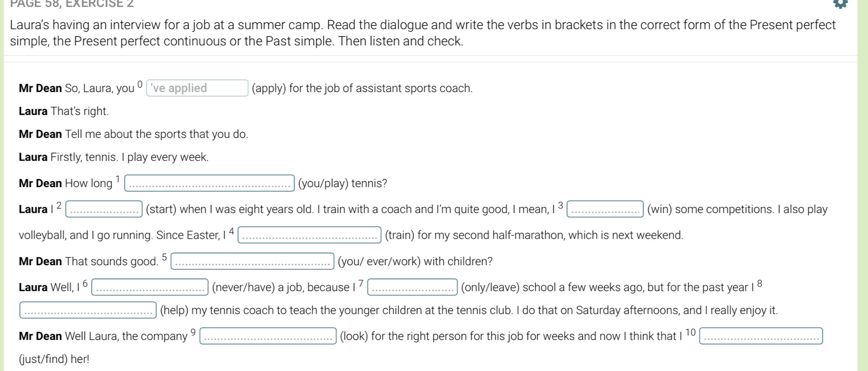Open the settings gear icon

pyautogui.click(x=840, y=4)
